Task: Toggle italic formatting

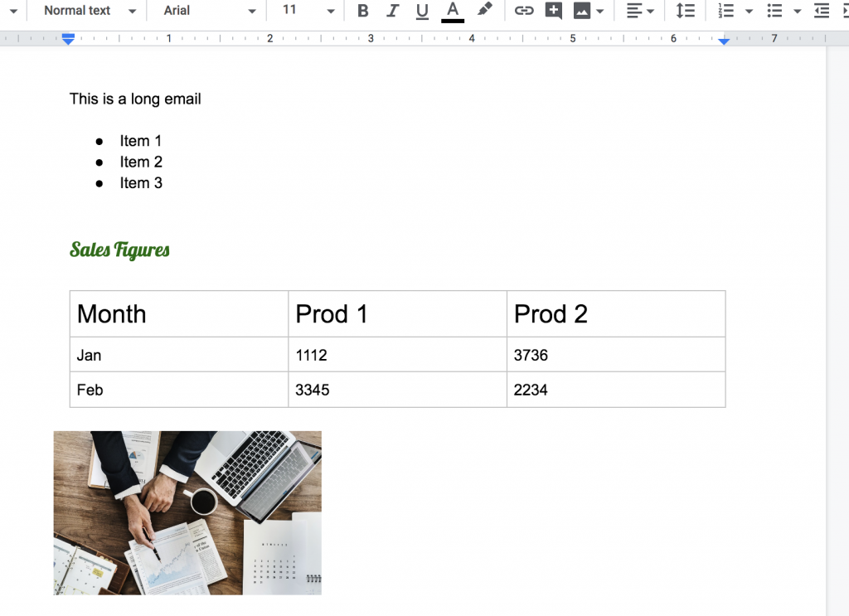Action: tap(392, 11)
